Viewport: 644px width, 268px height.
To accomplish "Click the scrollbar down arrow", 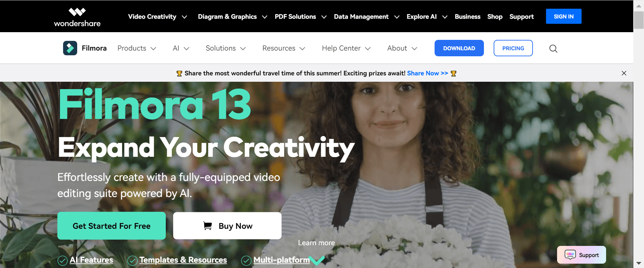I will [639, 263].
